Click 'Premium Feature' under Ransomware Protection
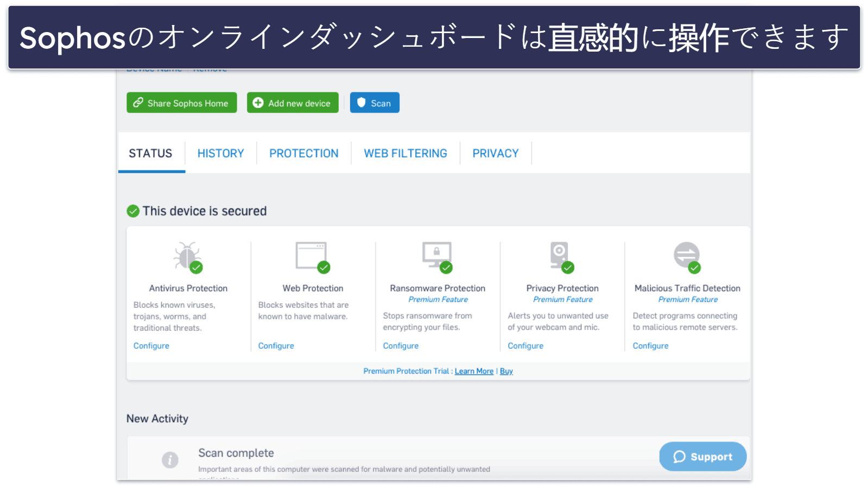Image resolution: width=868 pixels, height=486 pixels. [x=438, y=300]
